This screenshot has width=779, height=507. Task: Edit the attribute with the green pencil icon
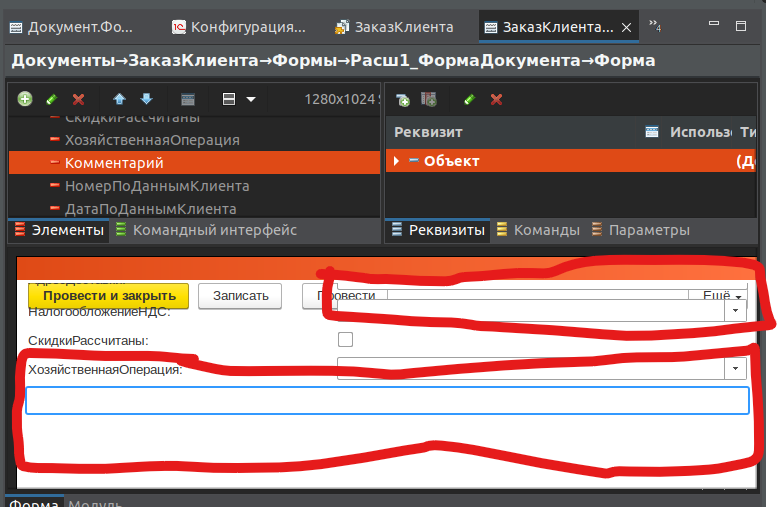(x=469, y=99)
